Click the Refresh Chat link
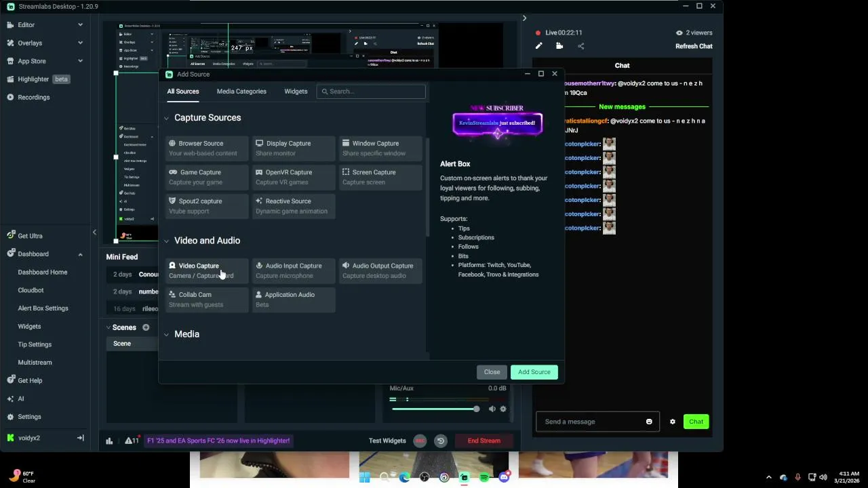The height and width of the screenshot is (488, 868). [694, 47]
